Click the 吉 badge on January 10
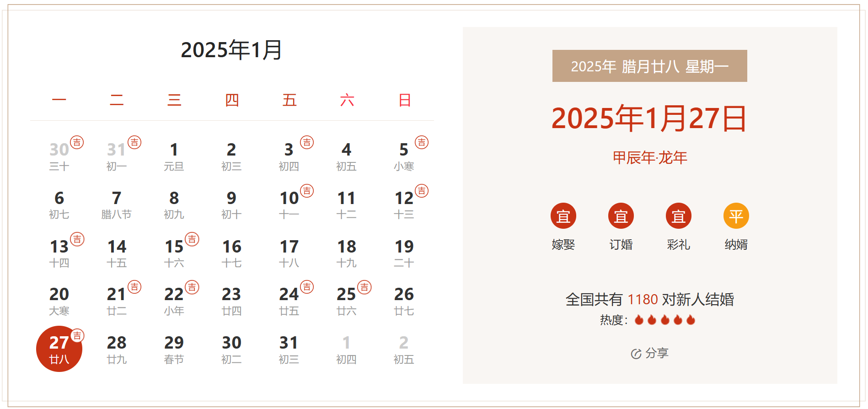Image resolution: width=868 pixels, height=409 pixels. click(307, 191)
